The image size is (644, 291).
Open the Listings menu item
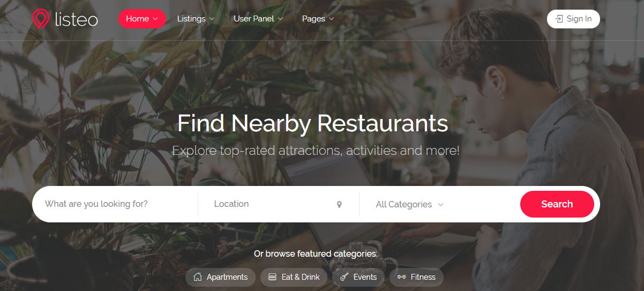pos(196,19)
